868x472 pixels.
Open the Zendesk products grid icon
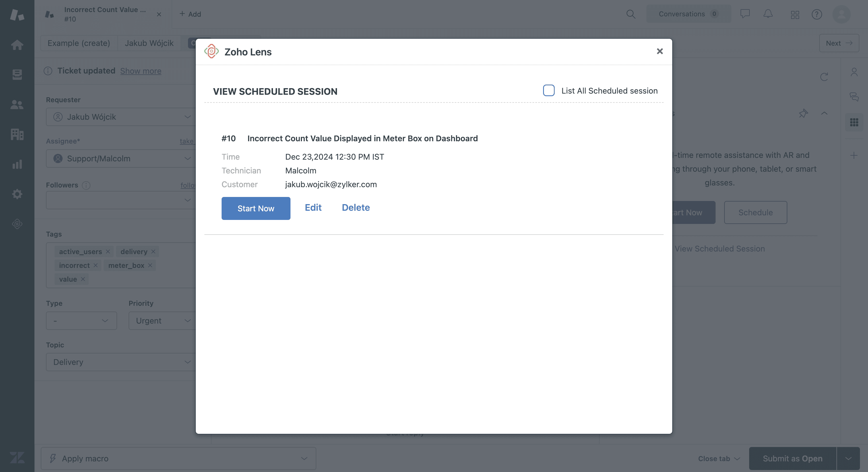[x=795, y=14]
